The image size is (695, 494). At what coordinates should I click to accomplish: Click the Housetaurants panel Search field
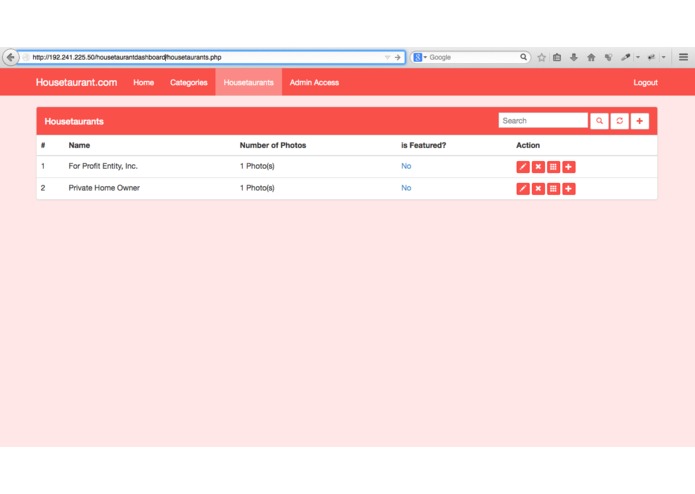point(543,121)
